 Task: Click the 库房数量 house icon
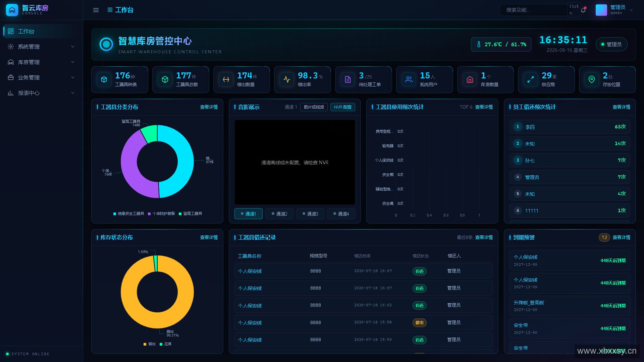click(x=470, y=80)
